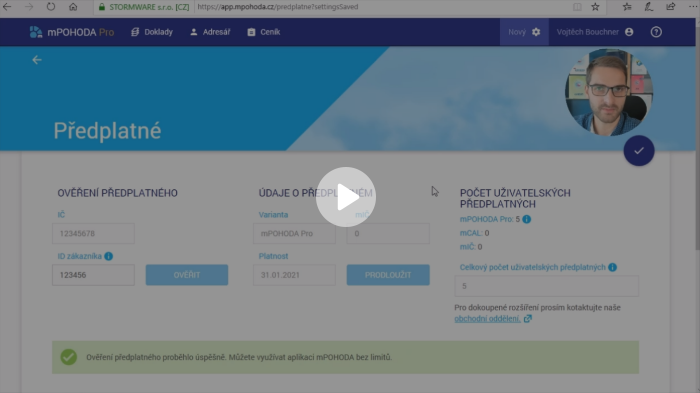
Task: Open Vojtěch Bouchner user account menu
Action: 595,32
